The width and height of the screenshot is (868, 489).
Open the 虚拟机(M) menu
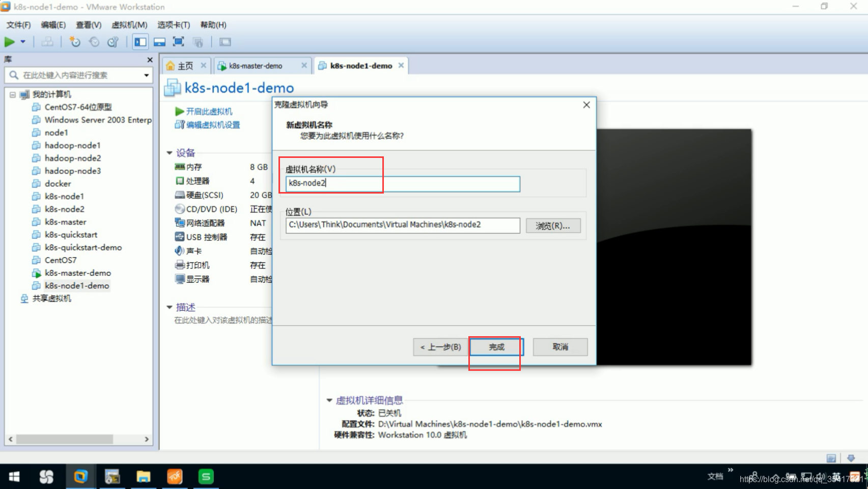[x=129, y=25]
